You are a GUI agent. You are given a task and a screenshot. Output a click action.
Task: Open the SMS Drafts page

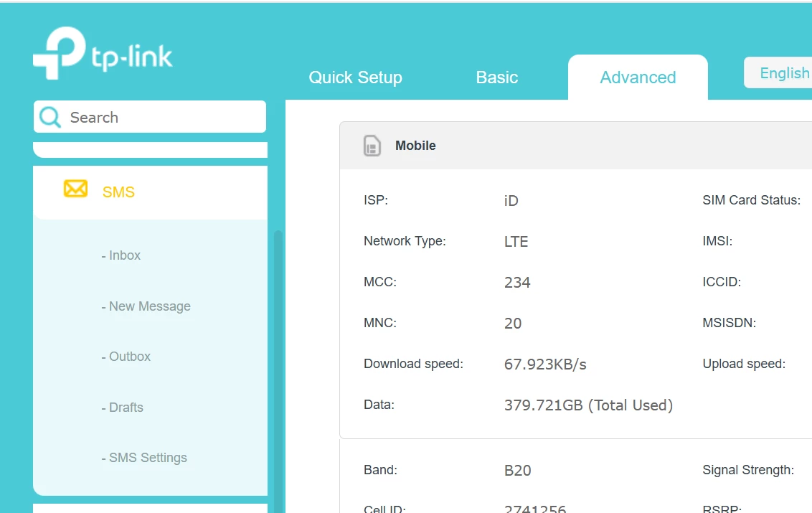(122, 408)
